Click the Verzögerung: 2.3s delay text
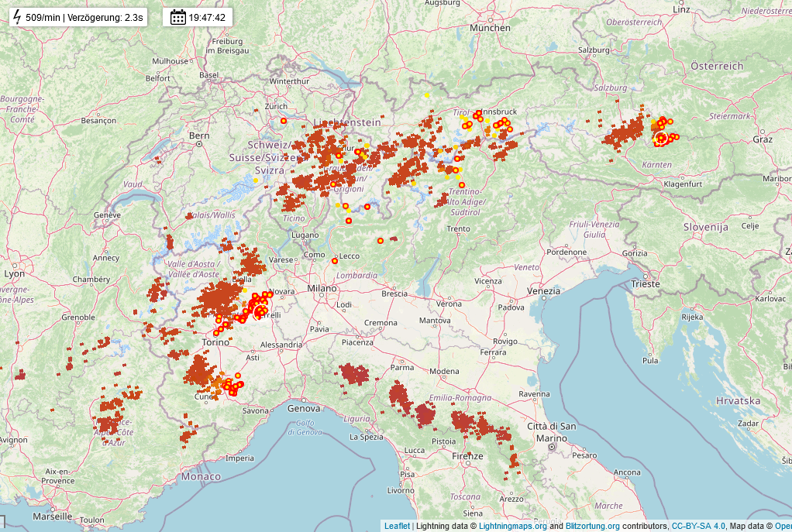Viewport: 792px width, 532px height. pyautogui.click(x=105, y=18)
